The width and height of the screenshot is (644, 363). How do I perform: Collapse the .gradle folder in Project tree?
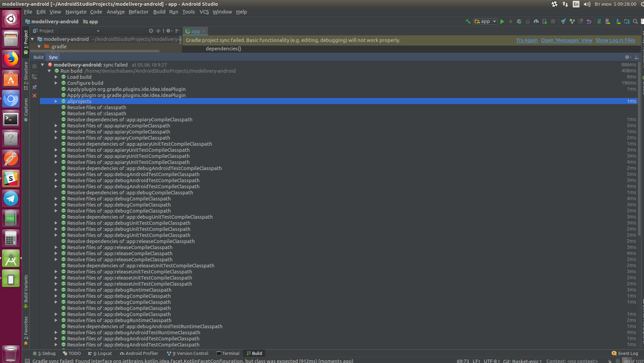point(39,47)
